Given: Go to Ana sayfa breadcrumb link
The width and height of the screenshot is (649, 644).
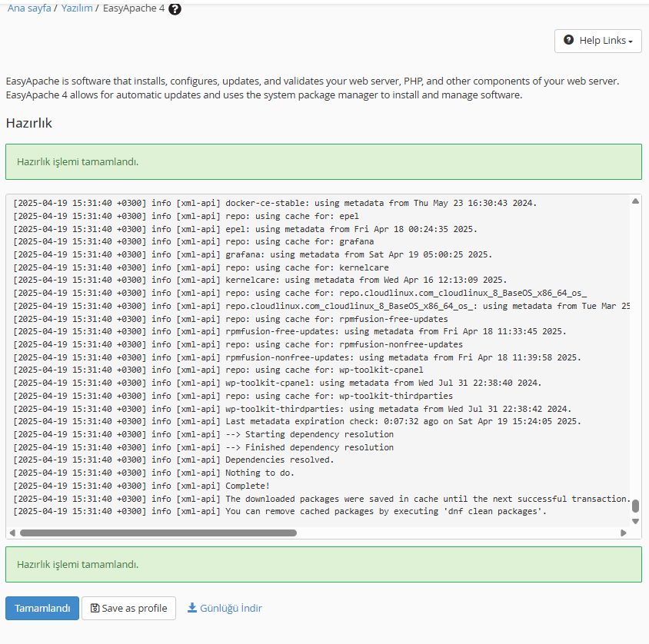Looking at the screenshot, I should pyautogui.click(x=29, y=8).
